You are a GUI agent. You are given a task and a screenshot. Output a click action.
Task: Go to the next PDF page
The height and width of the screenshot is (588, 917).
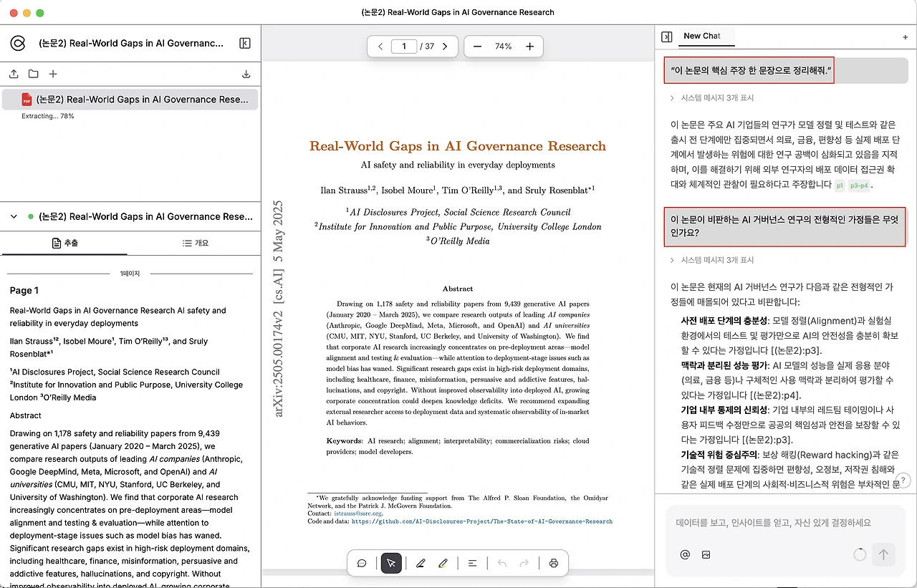coord(445,47)
